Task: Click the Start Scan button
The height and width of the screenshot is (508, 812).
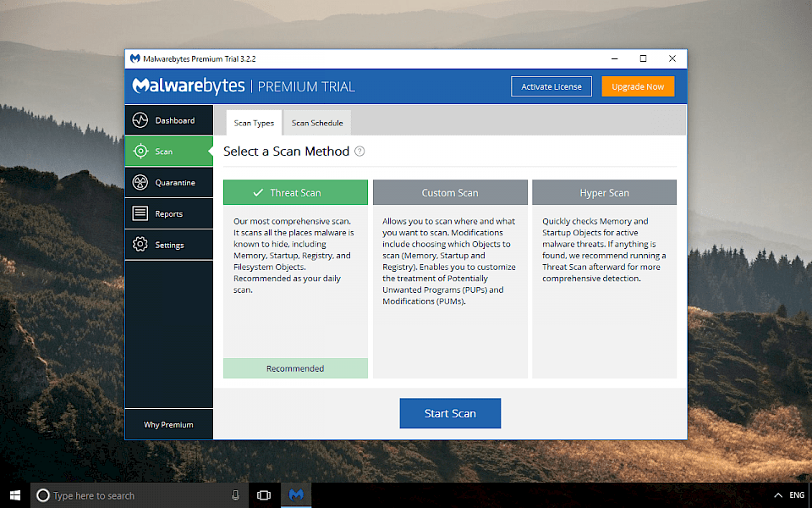Action: [450, 413]
